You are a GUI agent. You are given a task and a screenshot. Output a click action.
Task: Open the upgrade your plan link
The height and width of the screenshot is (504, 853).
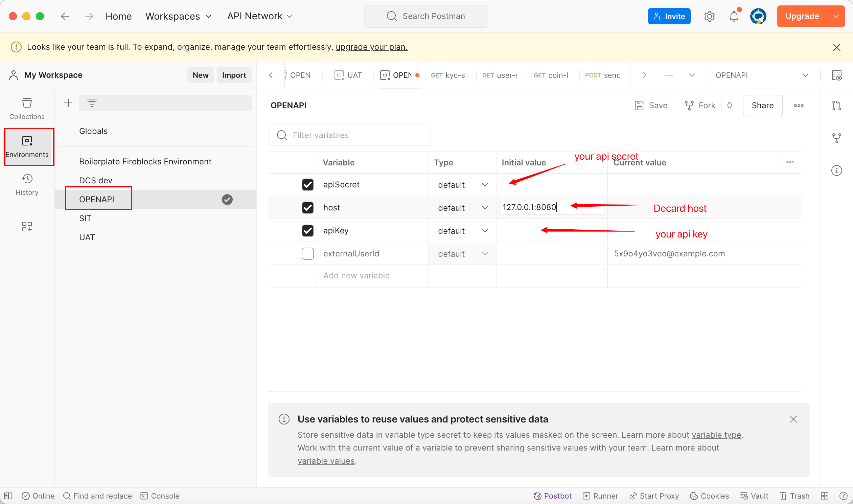(x=371, y=47)
